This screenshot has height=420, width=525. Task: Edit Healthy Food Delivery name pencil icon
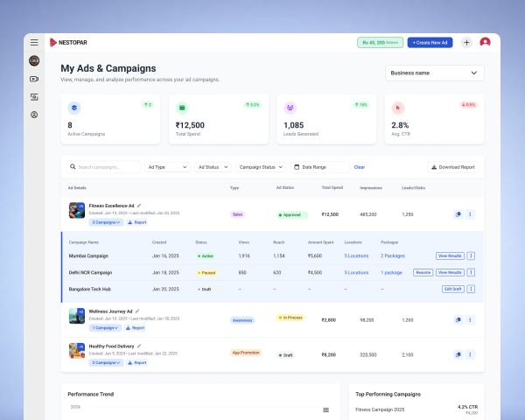click(139, 346)
